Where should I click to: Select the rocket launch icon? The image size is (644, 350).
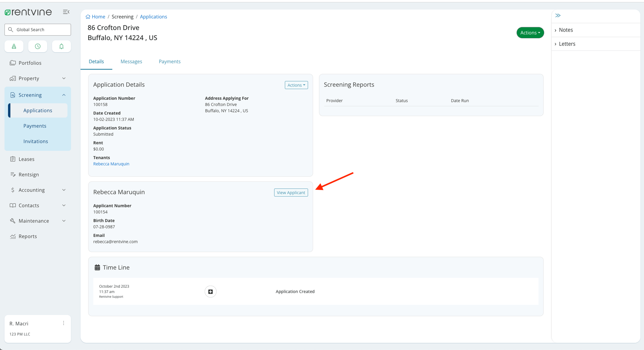point(14,46)
